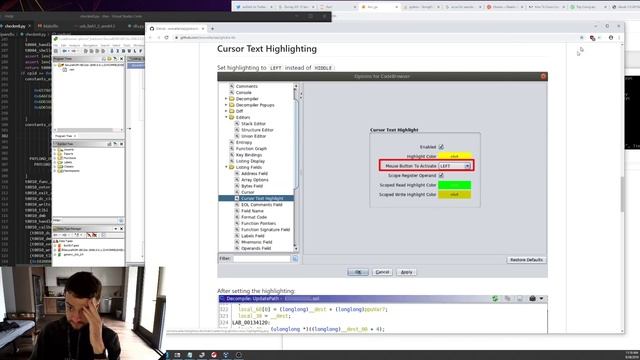Image resolution: width=640 pixels, height=360 pixels.
Task: Expand the Diff folder in options tree
Action: coord(226,111)
